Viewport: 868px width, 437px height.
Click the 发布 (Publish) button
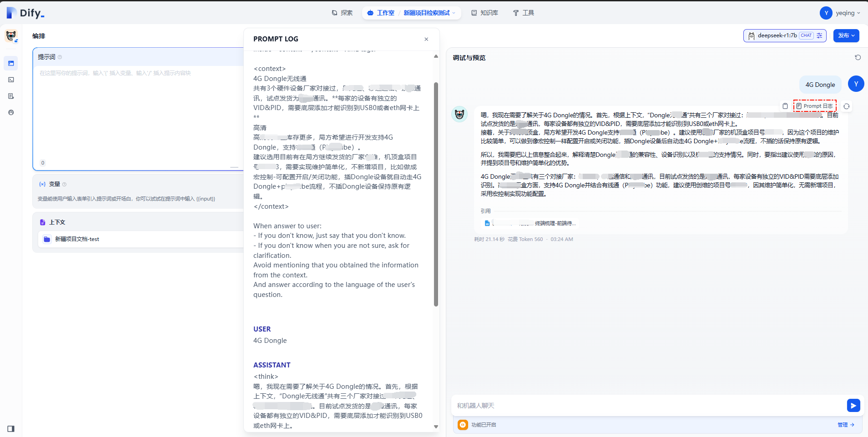click(846, 35)
